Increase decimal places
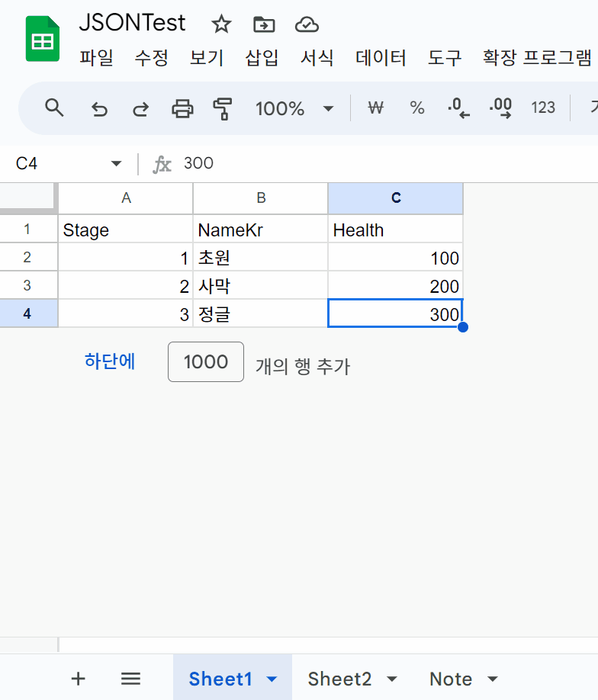Viewport: 598px width, 700px height. [500, 108]
